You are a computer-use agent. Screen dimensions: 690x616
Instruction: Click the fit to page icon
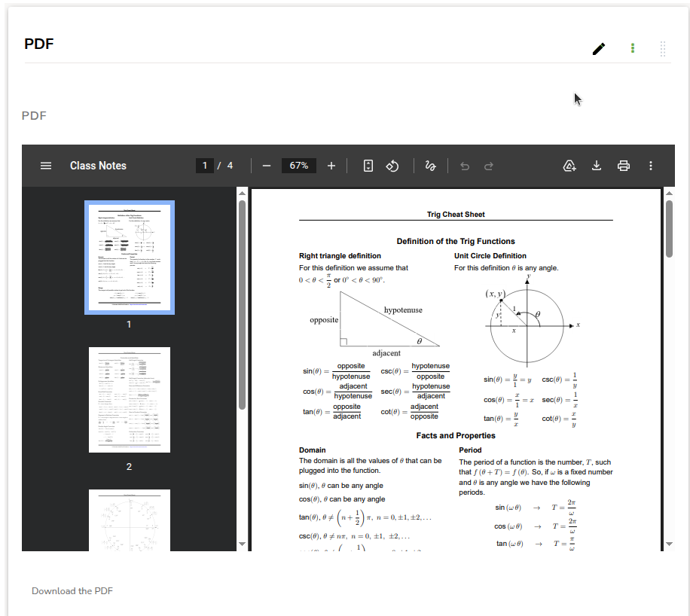tap(368, 166)
